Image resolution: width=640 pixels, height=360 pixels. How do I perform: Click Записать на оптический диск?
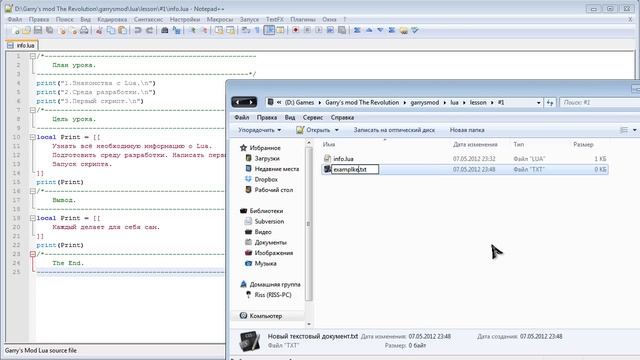pos(394,130)
